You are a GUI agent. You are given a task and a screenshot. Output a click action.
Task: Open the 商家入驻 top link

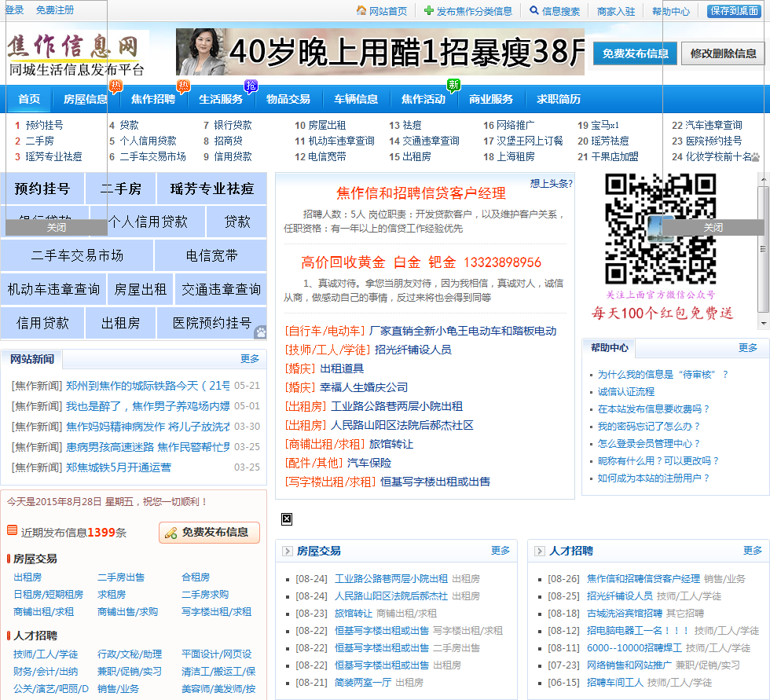(616, 11)
